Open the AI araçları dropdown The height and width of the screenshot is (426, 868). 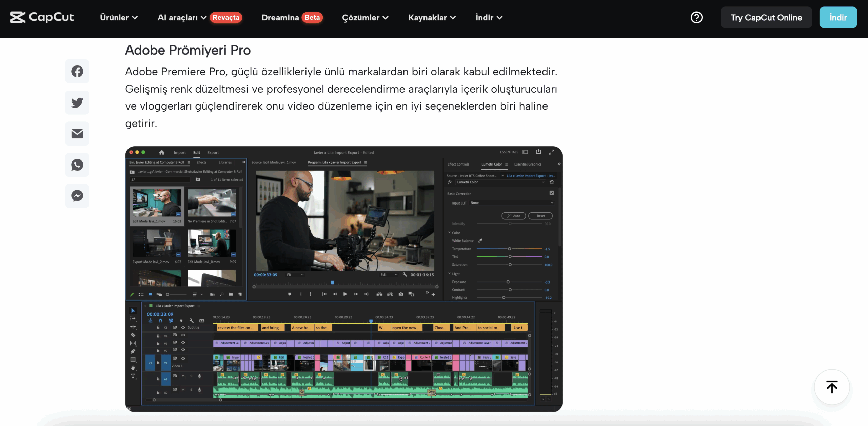point(182,17)
